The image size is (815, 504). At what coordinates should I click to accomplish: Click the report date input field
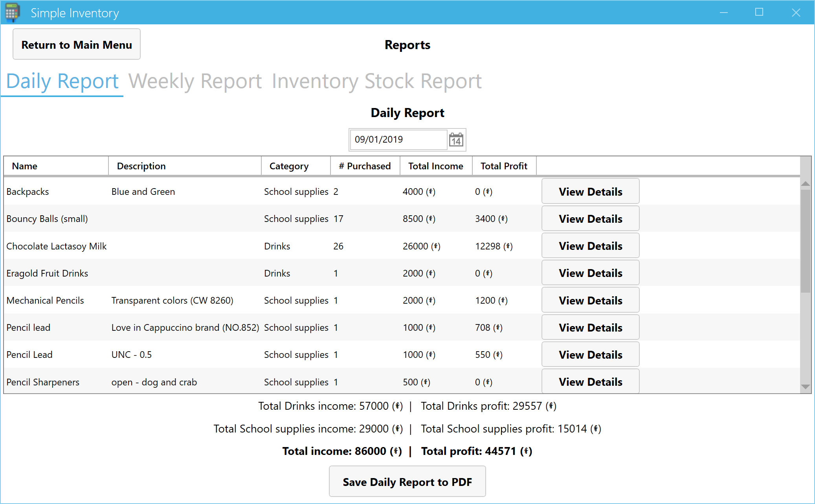[398, 140]
